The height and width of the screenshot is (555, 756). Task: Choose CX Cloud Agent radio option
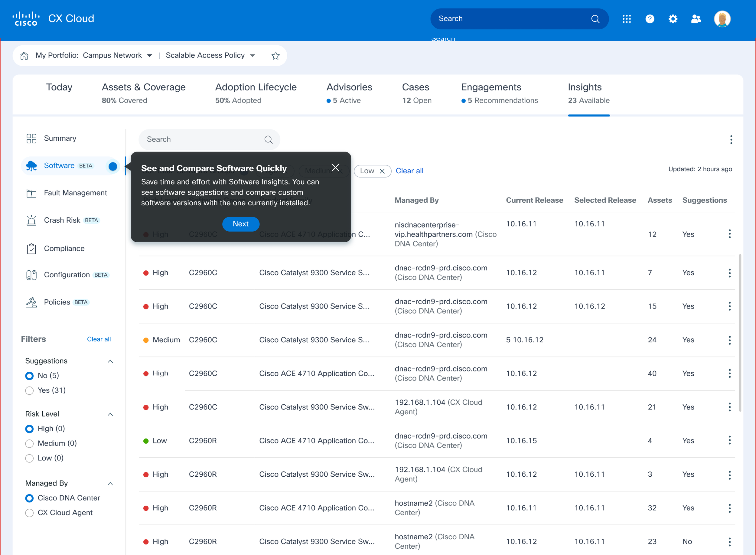30,513
